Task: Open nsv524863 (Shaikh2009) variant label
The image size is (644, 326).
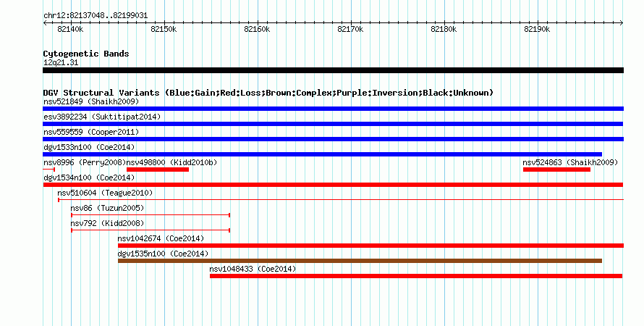Action: tap(570, 162)
